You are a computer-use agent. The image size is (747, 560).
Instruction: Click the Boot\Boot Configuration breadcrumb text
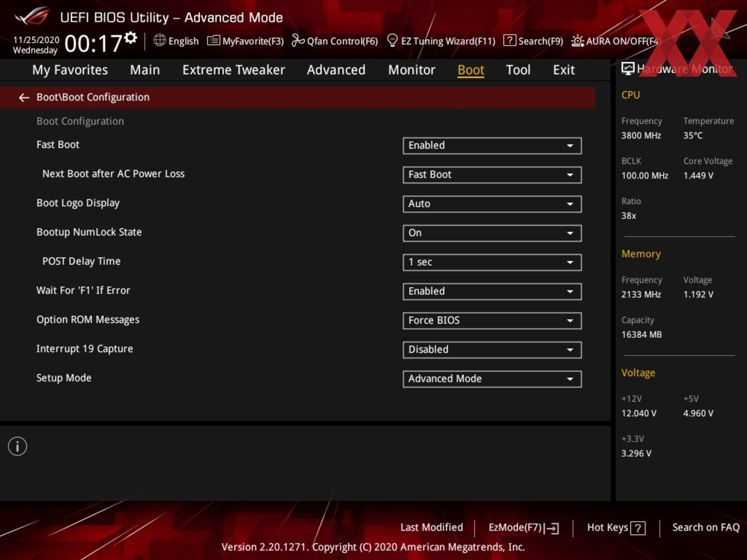point(93,97)
